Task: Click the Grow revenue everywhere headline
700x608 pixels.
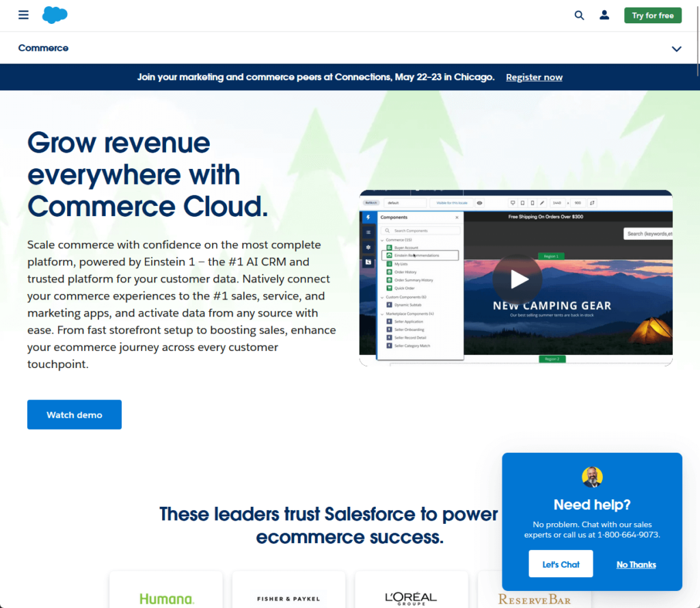Action: coord(148,174)
